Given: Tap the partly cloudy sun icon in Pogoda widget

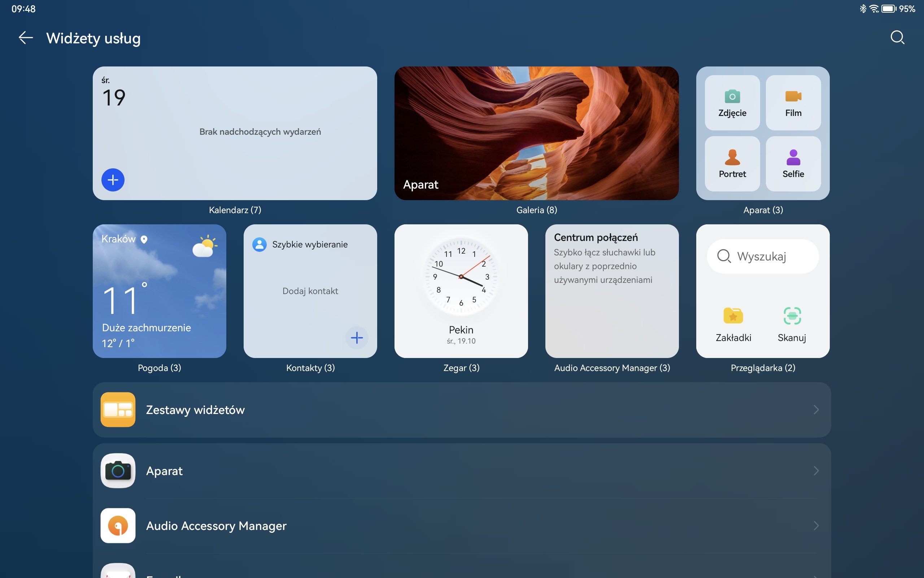Looking at the screenshot, I should 205,246.
